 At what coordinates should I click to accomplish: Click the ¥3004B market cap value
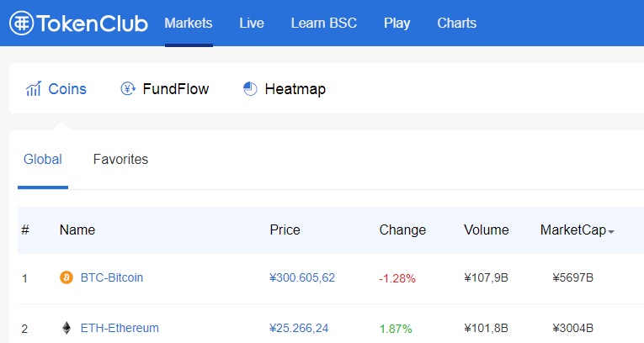coord(572,328)
